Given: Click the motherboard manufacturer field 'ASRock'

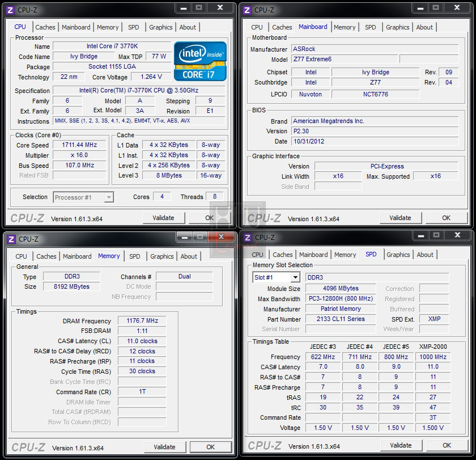Looking at the screenshot, I should click(375, 49).
